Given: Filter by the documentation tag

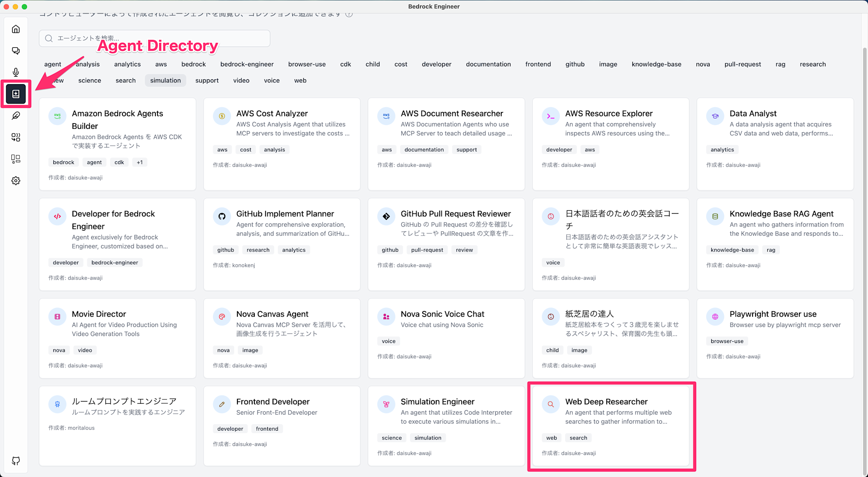Looking at the screenshot, I should coord(488,64).
